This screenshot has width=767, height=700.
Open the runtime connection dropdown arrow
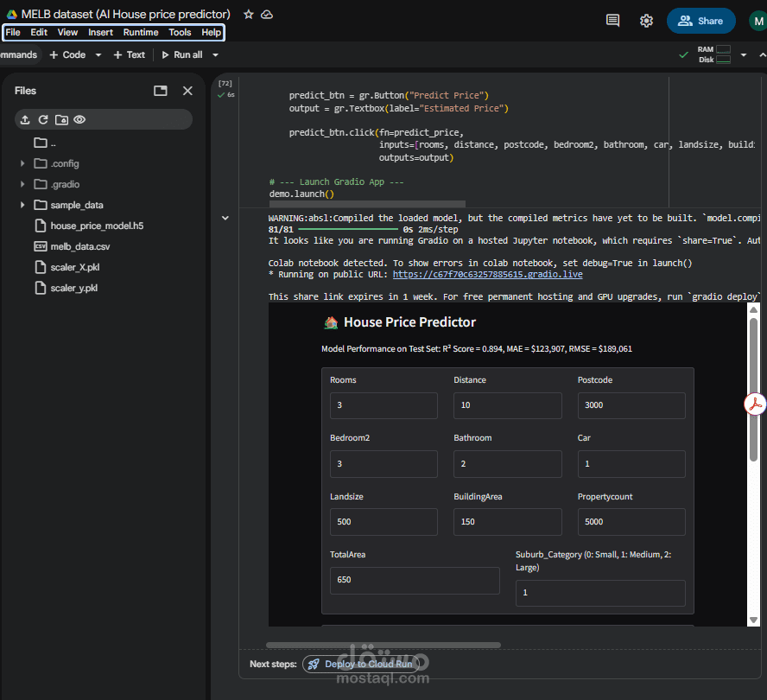744,54
